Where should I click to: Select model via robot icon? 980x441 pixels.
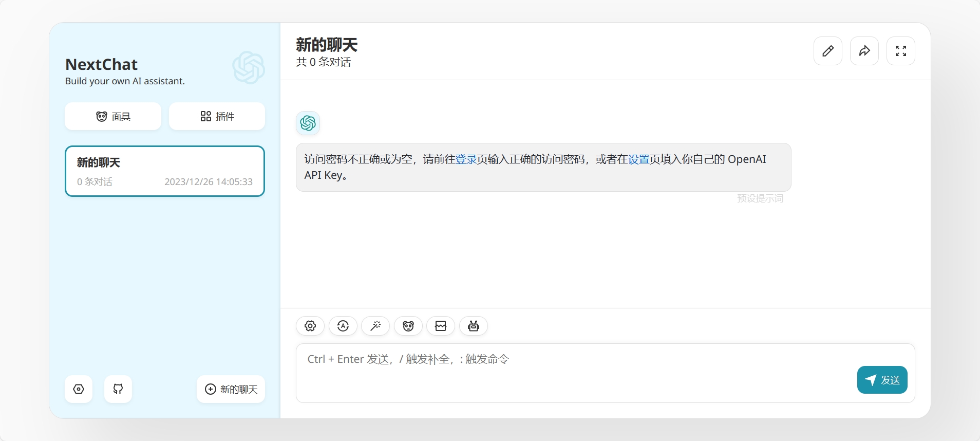pos(474,326)
